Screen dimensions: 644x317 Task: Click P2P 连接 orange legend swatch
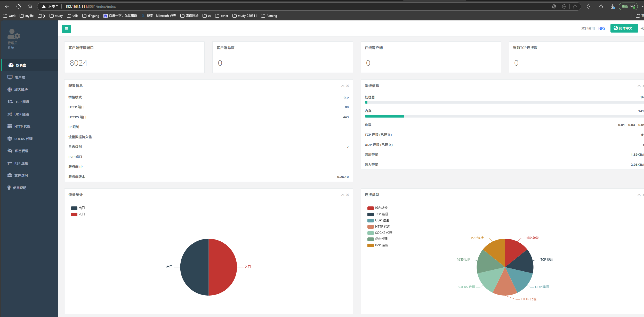pyautogui.click(x=371, y=245)
